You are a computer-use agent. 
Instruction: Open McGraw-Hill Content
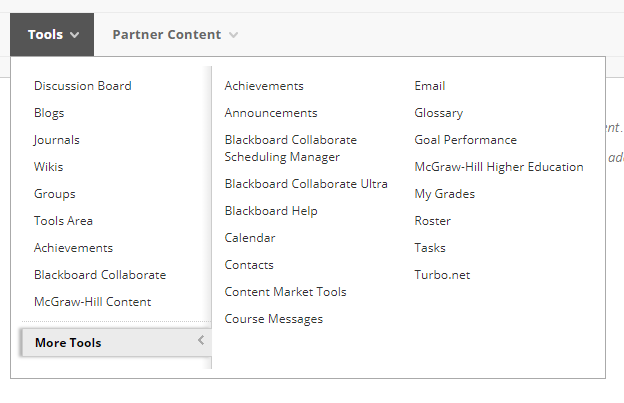click(93, 302)
